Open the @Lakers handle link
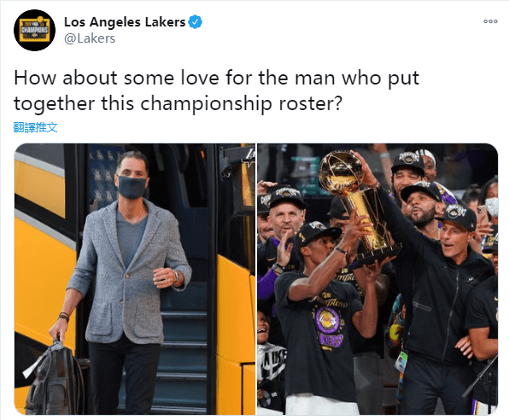This screenshot has height=420, width=509. [90, 38]
